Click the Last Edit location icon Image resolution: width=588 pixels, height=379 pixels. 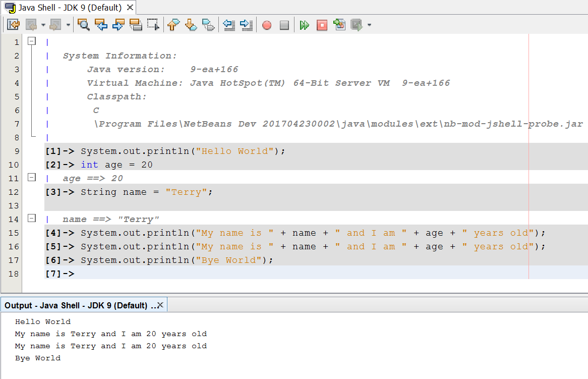13,25
